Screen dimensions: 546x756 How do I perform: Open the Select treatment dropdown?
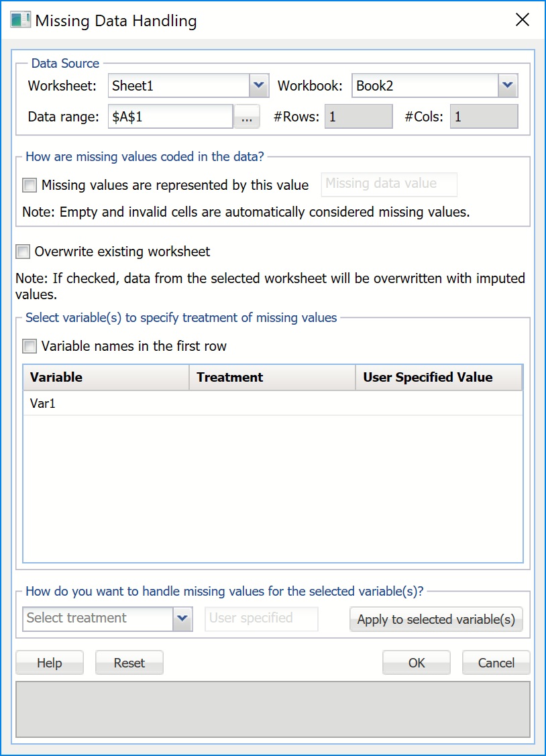coord(182,618)
